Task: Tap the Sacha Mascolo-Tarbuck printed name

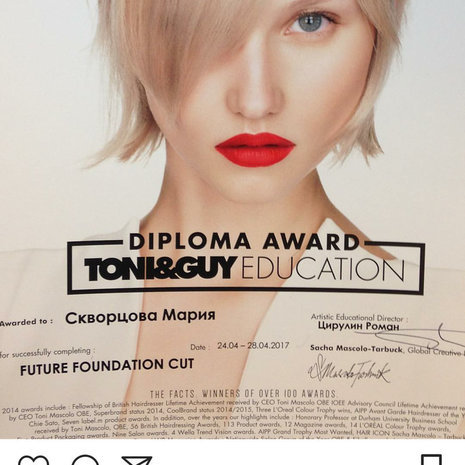Action: coord(356,349)
